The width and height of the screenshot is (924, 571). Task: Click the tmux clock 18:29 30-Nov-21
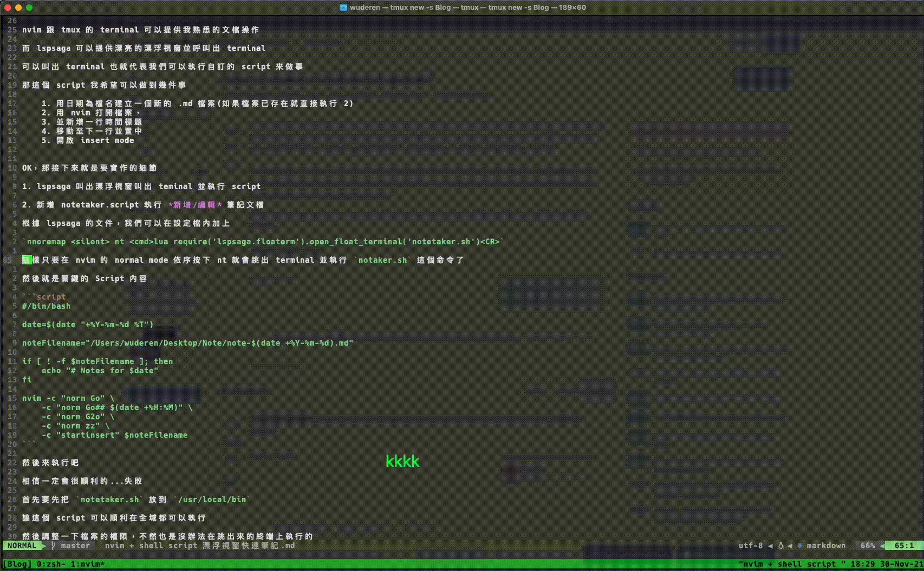click(886, 564)
